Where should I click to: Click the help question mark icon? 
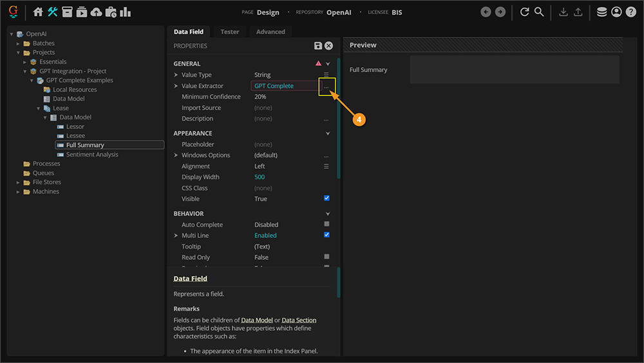pos(630,12)
